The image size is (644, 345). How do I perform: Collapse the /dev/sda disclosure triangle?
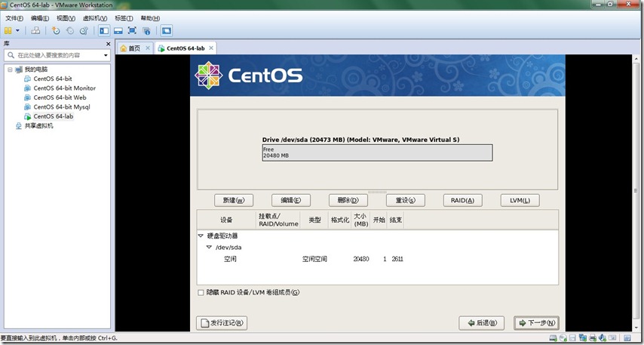click(209, 247)
